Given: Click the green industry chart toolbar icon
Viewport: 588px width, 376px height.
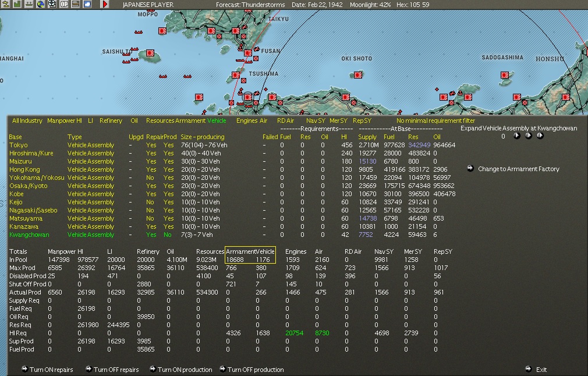Looking at the screenshot, I should (17, 5).
